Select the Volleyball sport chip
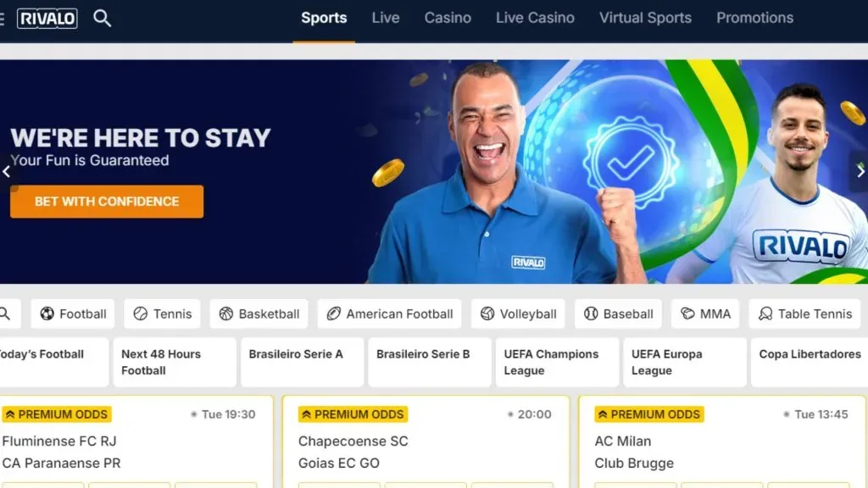The image size is (868, 488). tap(518, 313)
